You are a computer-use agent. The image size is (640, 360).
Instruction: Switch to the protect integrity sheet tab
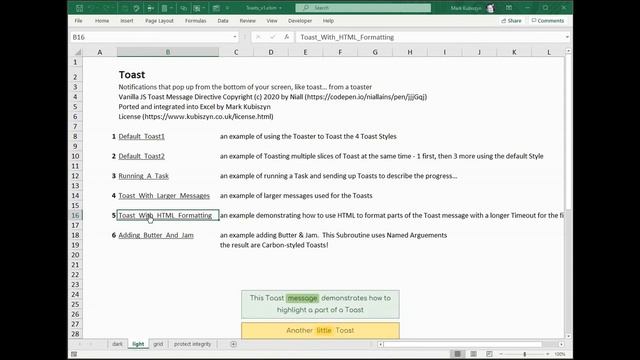click(193, 344)
